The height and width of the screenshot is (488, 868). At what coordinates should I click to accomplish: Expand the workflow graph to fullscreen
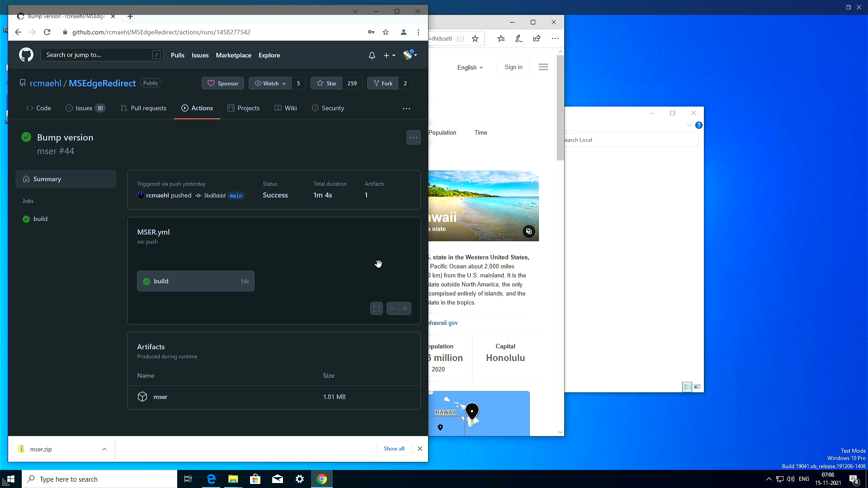click(376, 308)
